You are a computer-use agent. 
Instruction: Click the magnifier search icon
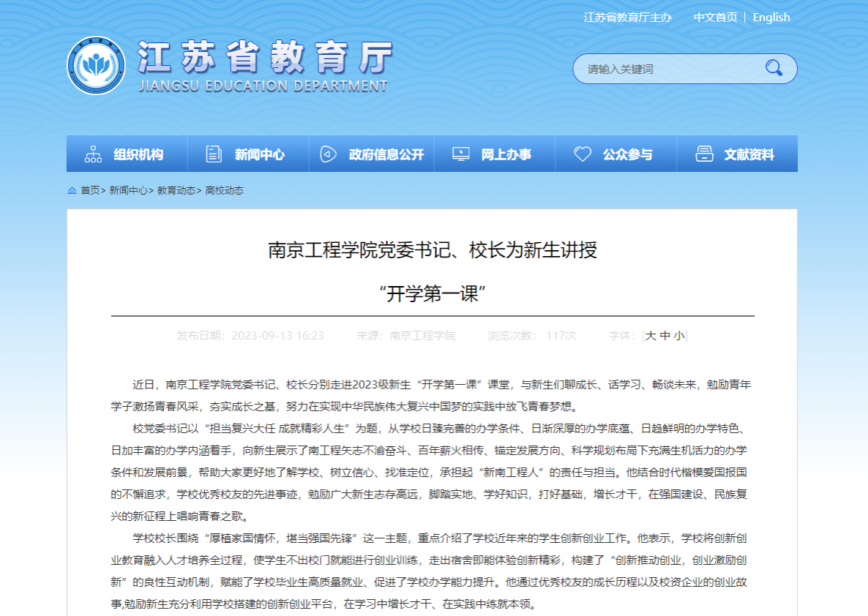(774, 69)
